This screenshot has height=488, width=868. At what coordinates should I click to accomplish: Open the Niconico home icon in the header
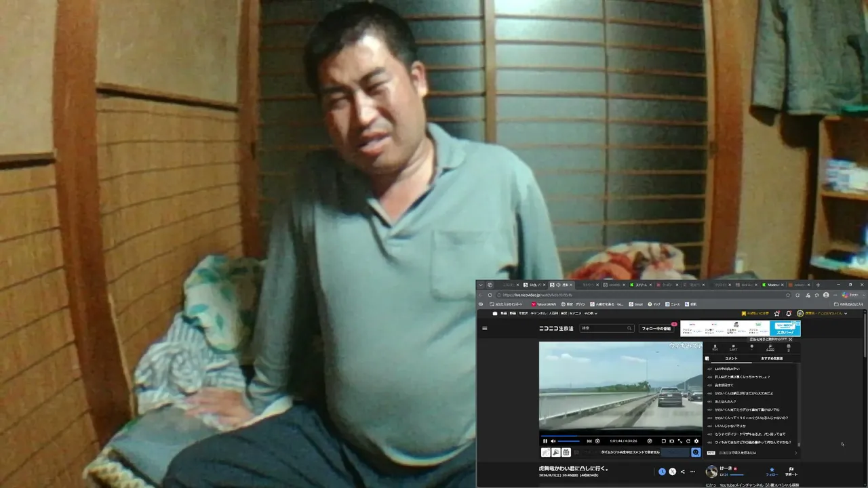point(495,313)
